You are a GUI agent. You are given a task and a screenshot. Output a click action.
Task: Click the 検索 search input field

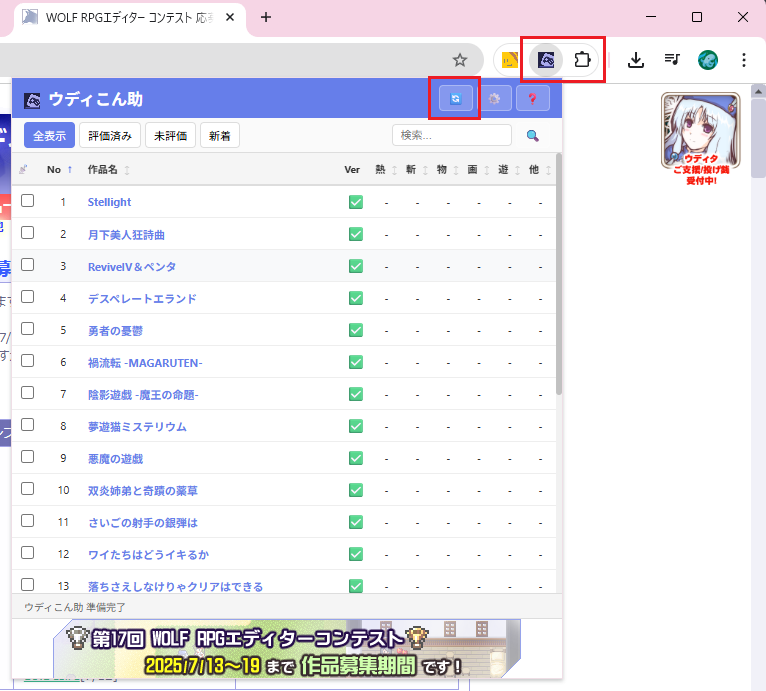coord(452,135)
